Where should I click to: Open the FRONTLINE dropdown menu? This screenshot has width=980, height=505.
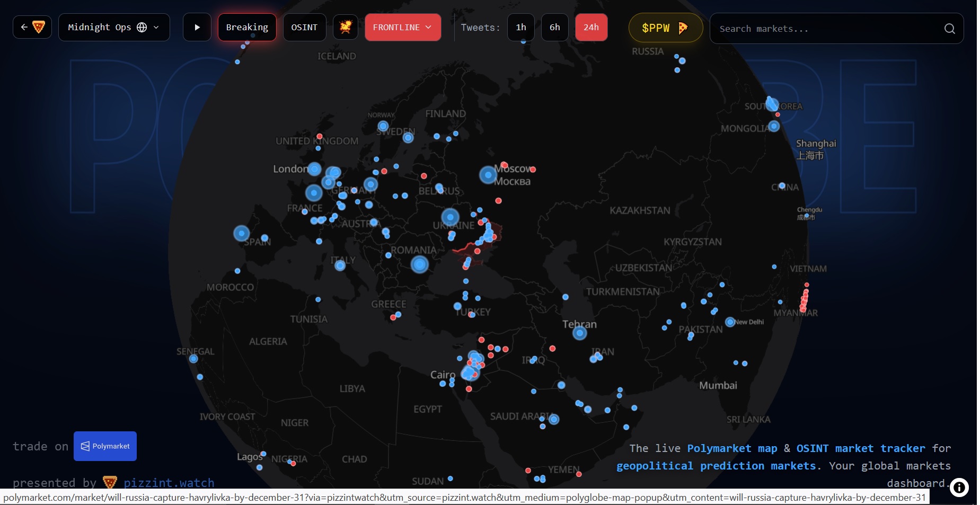click(402, 28)
